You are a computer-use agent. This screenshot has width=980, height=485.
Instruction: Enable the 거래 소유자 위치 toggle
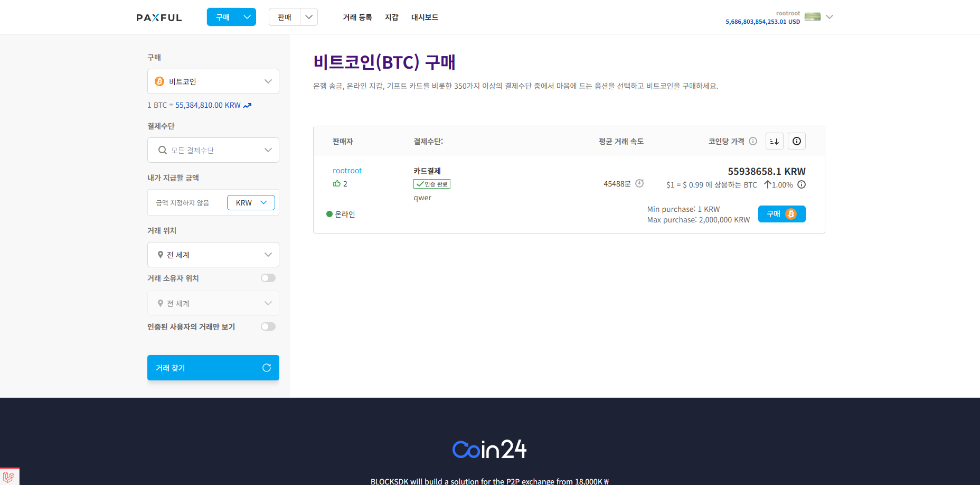click(x=268, y=277)
